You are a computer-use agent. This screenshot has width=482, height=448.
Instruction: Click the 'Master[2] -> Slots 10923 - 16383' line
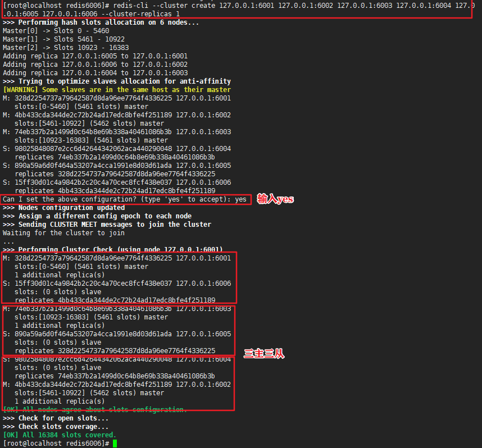[x=66, y=48]
